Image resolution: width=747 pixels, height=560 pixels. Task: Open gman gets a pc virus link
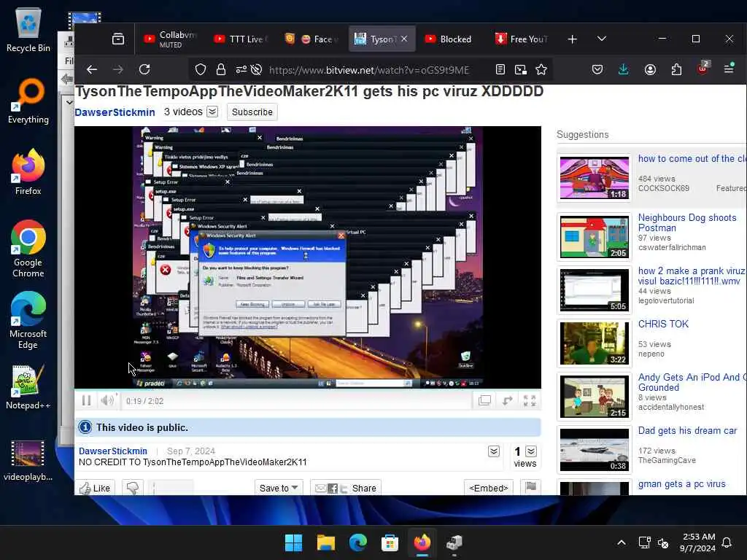pyautogui.click(x=682, y=484)
